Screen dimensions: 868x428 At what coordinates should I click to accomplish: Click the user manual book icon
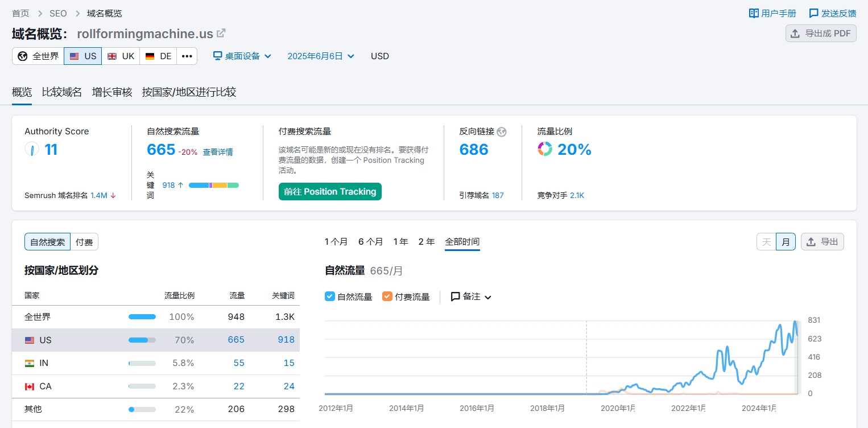(x=754, y=13)
